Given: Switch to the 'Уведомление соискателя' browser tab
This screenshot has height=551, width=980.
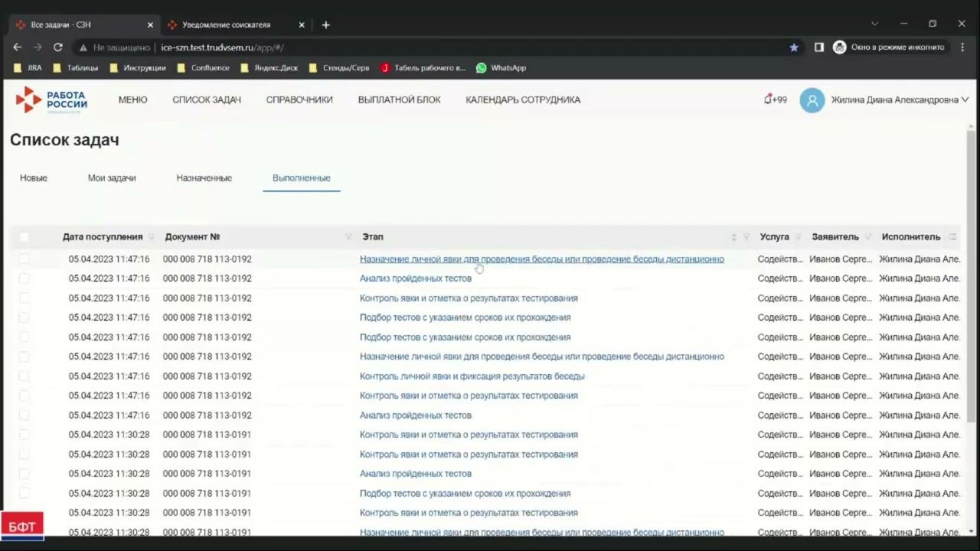Looking at the screenshot, I should [227, 24].
